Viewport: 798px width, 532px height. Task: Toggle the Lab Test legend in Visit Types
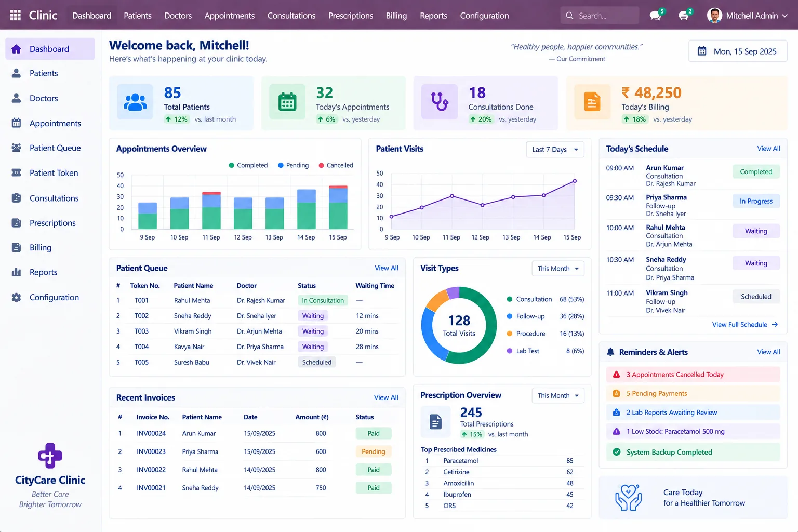[523, 351]
